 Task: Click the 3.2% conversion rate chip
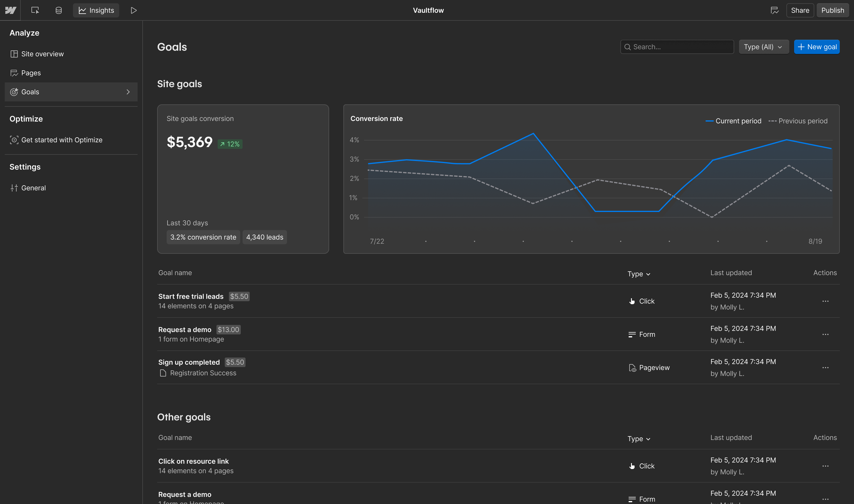pos(203,237)
